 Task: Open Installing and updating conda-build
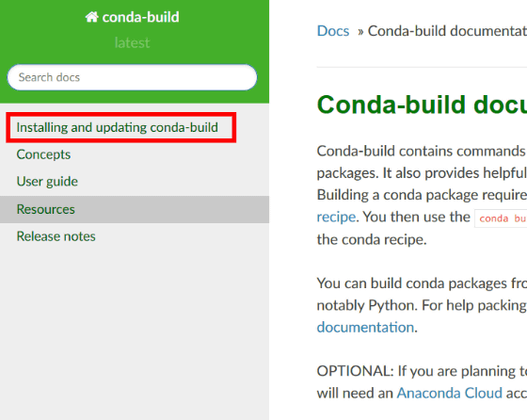[x=118, y=127]
